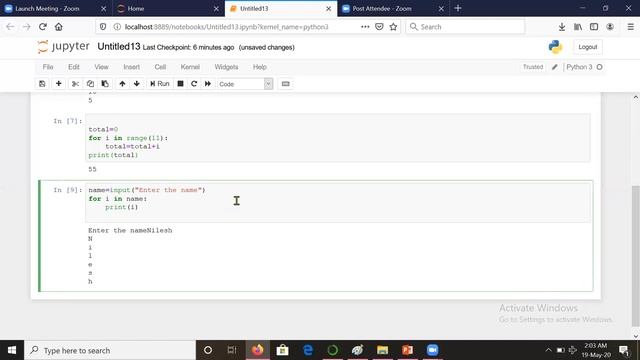Open the cell type Code dropdown

(x=245, y=84)
